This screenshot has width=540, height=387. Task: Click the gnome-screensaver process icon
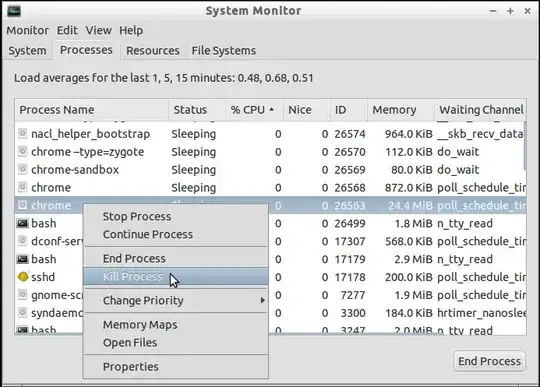(22, 295)
